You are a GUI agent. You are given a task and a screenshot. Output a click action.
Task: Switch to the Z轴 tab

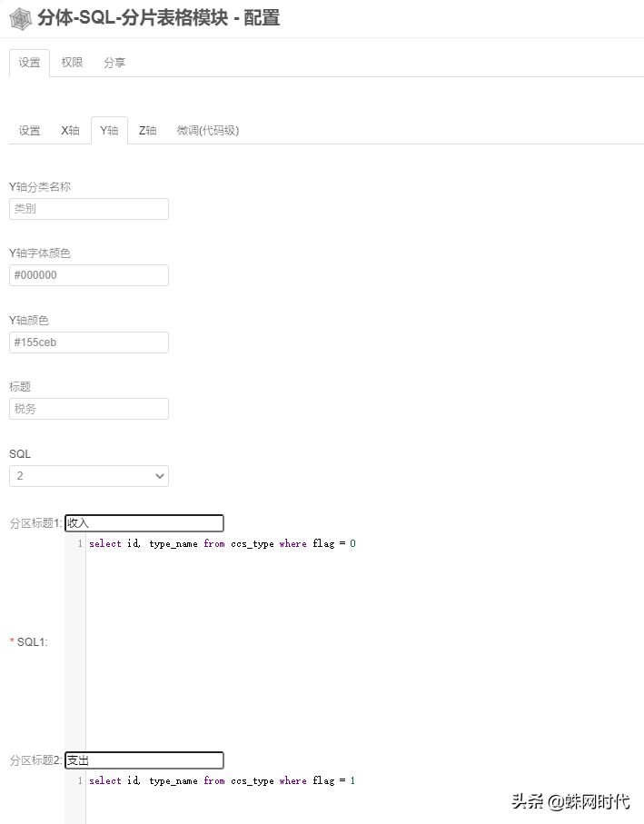[x=148, y=130]
